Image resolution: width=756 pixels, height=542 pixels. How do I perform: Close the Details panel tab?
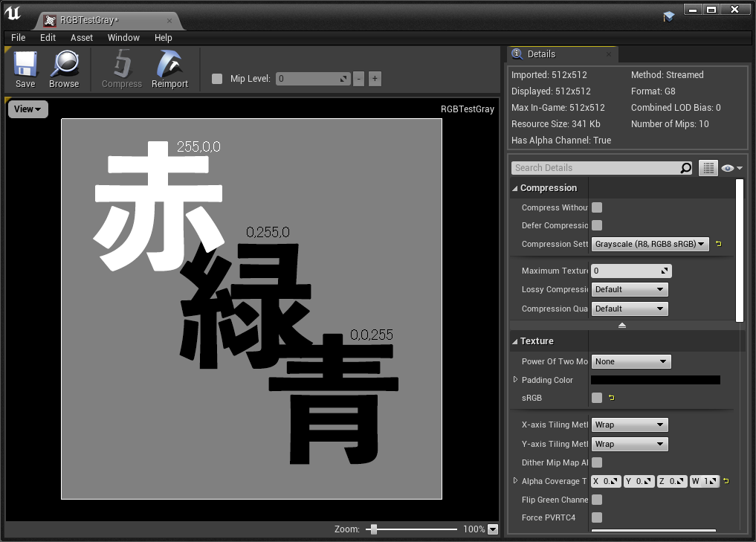point(609,54)
